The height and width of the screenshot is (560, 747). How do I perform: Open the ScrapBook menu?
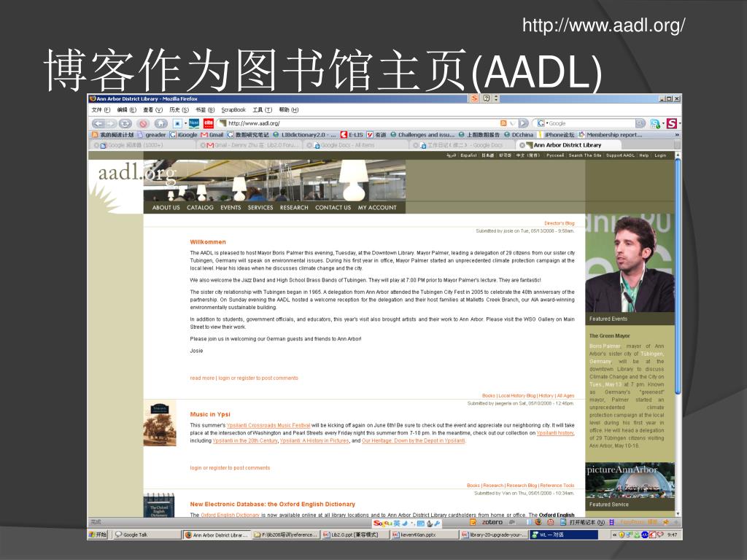[233, 110]
